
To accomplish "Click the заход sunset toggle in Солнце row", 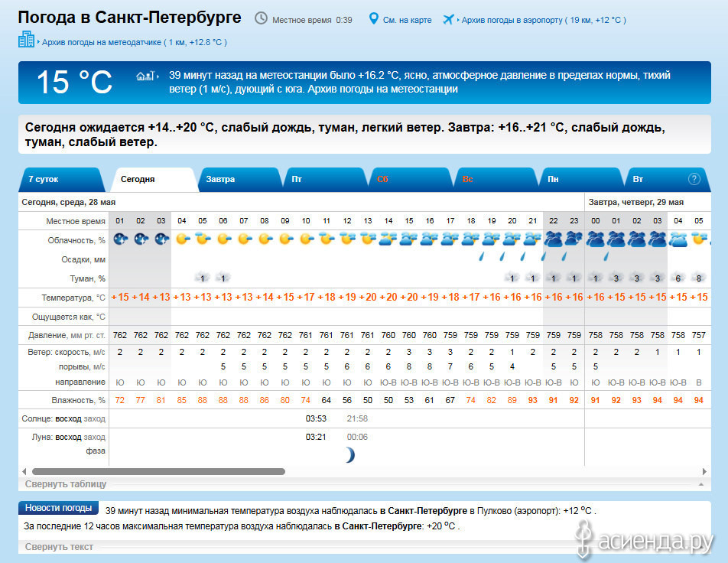I will click(x=94, y=418).
